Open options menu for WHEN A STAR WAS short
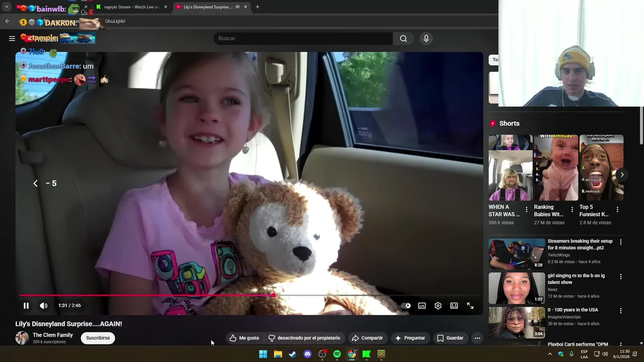 (527, 210)
